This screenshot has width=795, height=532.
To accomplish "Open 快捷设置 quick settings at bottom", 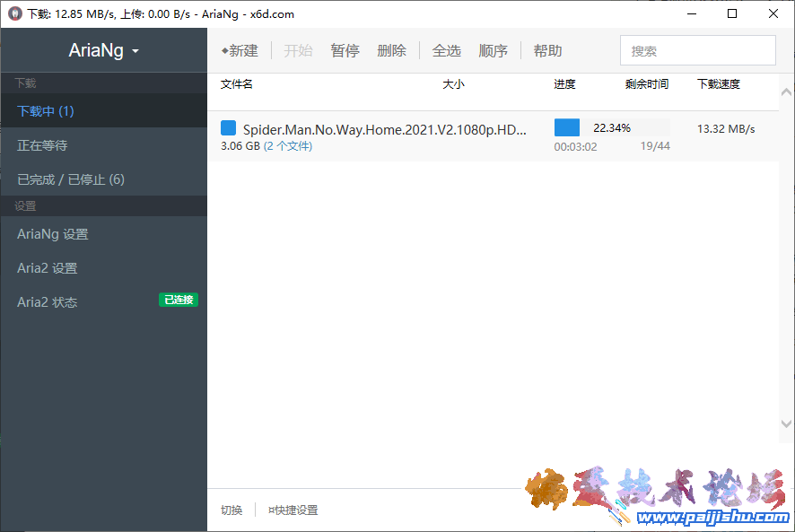I will click(293, 510).
